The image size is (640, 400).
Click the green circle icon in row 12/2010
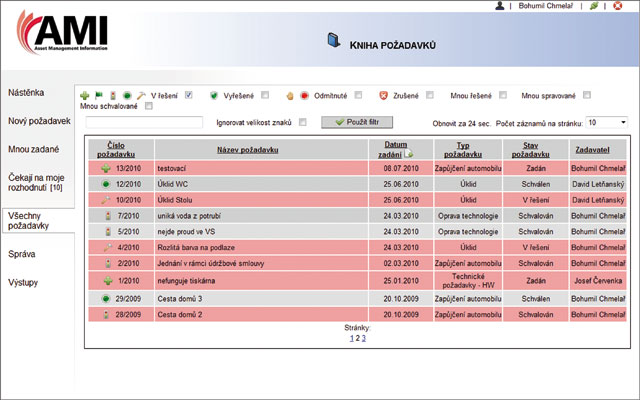[106, 184]
